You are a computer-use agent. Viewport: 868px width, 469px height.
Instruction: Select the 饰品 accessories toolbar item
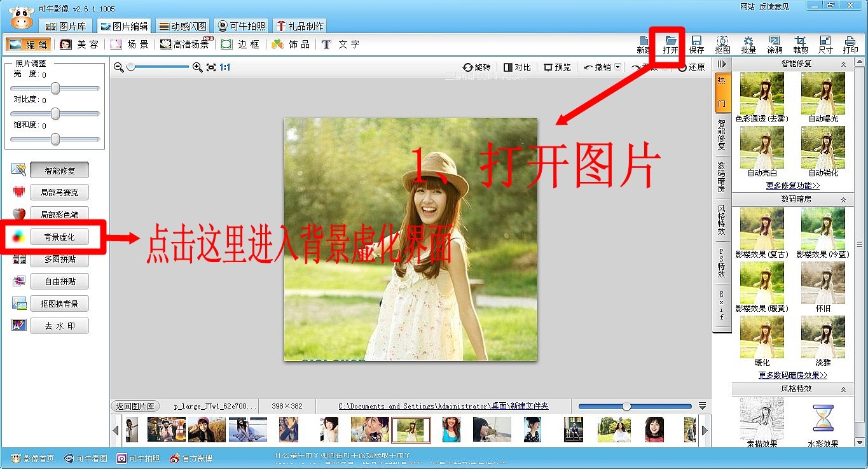point(291,45)
